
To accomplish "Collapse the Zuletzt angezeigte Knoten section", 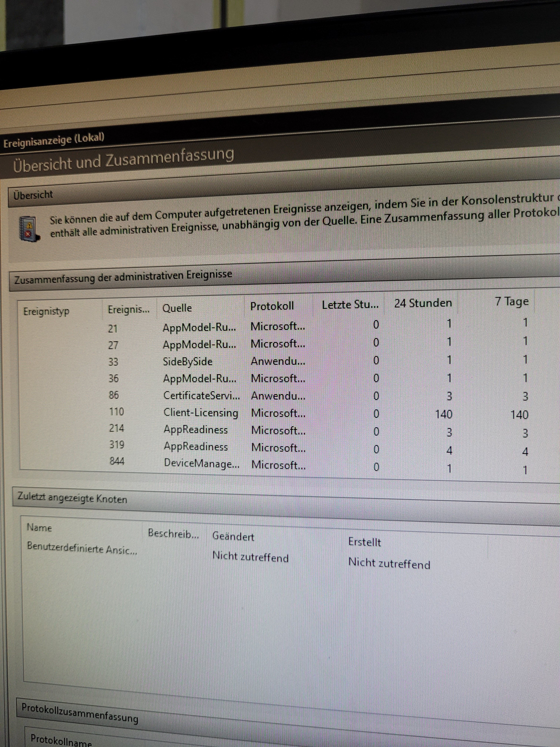I will [72, 498].
